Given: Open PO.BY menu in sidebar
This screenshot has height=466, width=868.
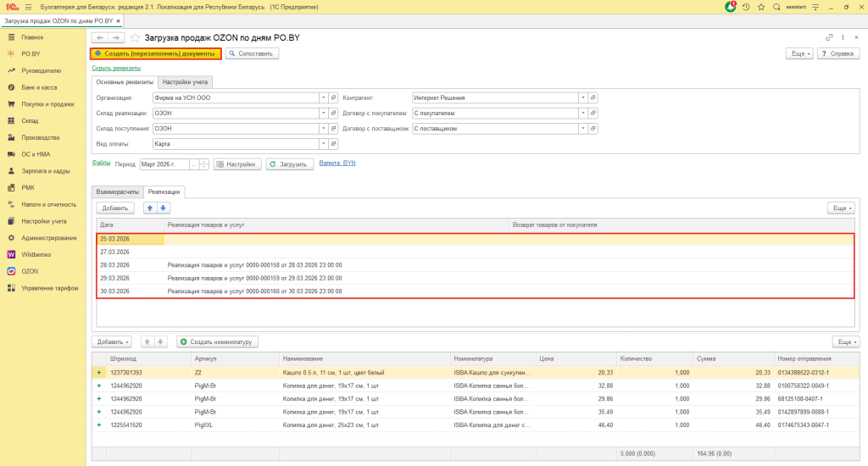Looking at the screenshot, I should (x=31, y=53).
